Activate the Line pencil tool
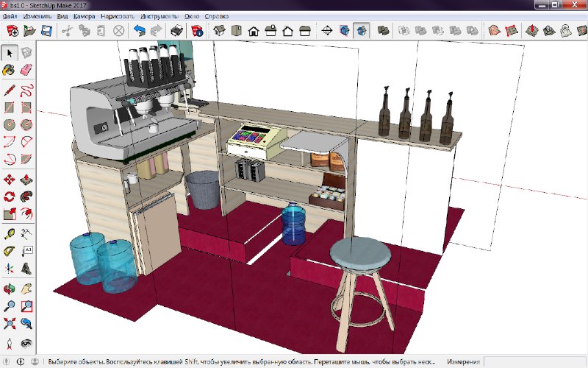The width and height of the screenshot is (588, 368). pos(10,91)
